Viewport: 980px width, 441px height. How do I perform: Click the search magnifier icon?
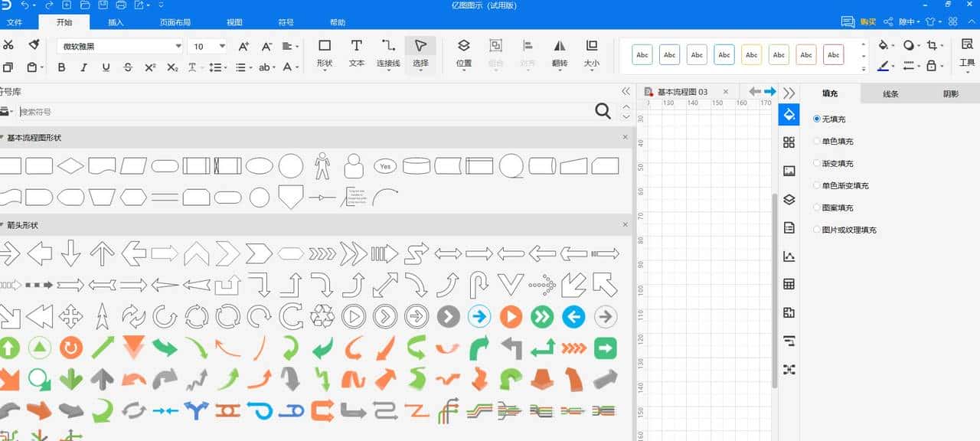click(x=603, y=112)
